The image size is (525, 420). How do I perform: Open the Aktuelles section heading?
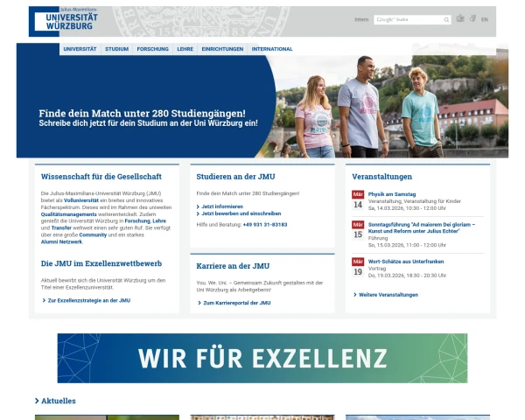(x=59, y=401)
